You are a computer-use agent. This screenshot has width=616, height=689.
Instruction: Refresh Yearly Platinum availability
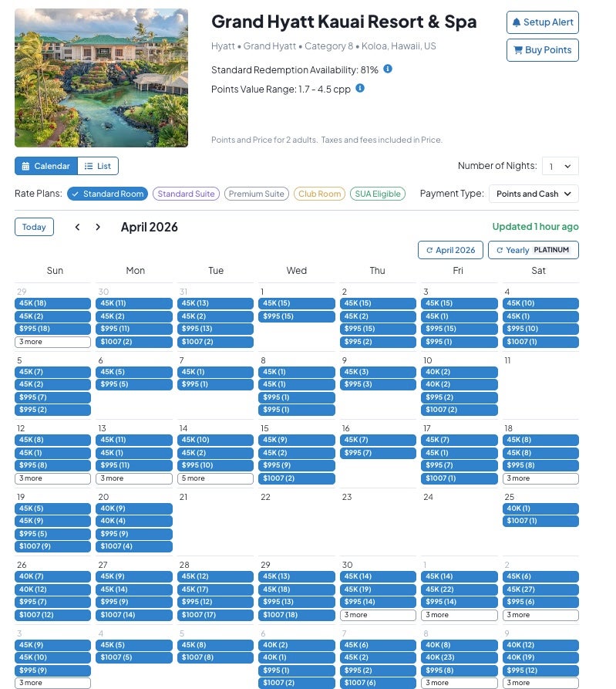click(x=533, y=250)
